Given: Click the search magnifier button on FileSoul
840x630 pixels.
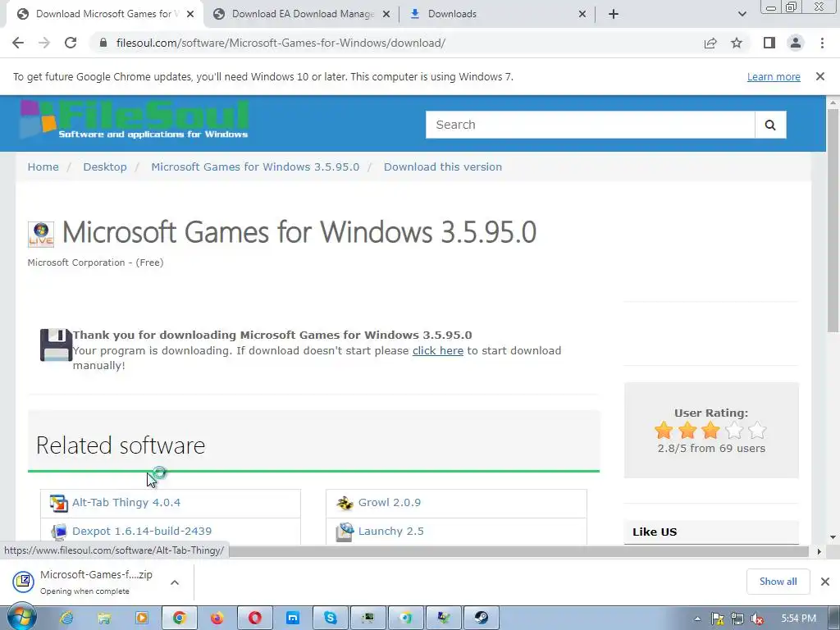Looking at the screenshot, I should [x=770, y=125].
